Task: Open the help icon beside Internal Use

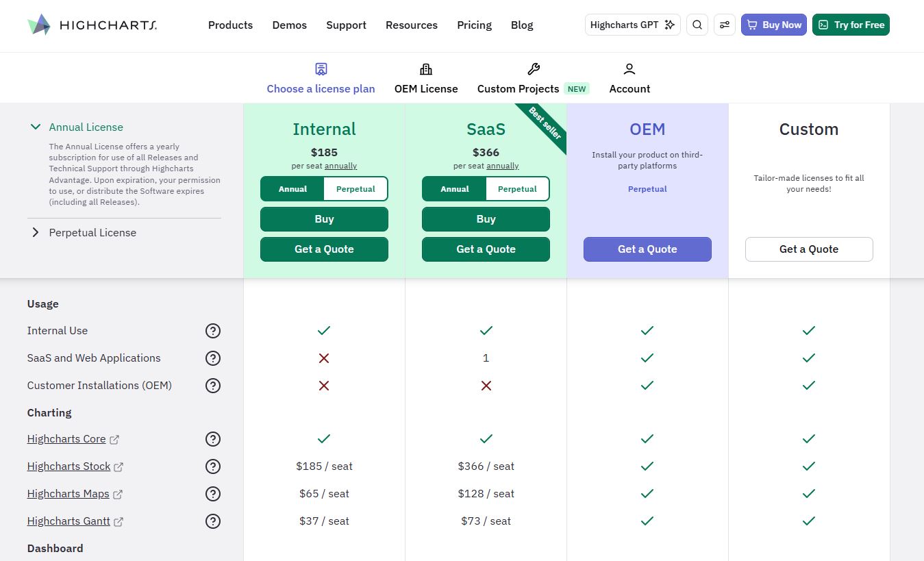Action: pos(213,331)
